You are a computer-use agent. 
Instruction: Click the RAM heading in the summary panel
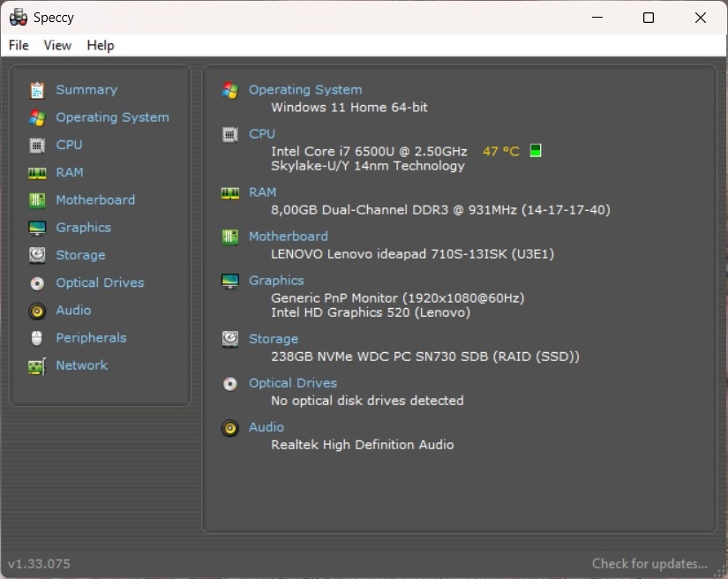pyautogui.click(x=261, y=192)
